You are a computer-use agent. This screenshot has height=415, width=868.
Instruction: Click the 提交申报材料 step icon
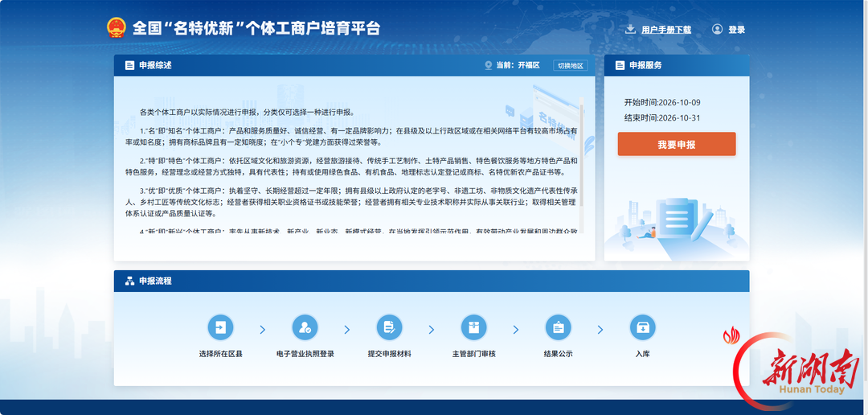(x=389, y=327)
